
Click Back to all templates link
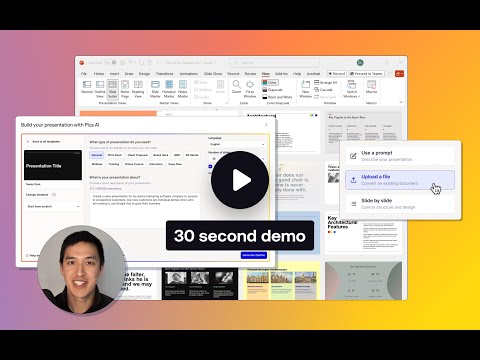point(44,142)
